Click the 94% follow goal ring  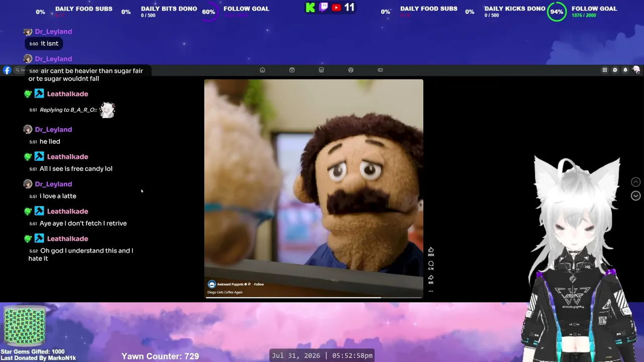tap(556, 12)
